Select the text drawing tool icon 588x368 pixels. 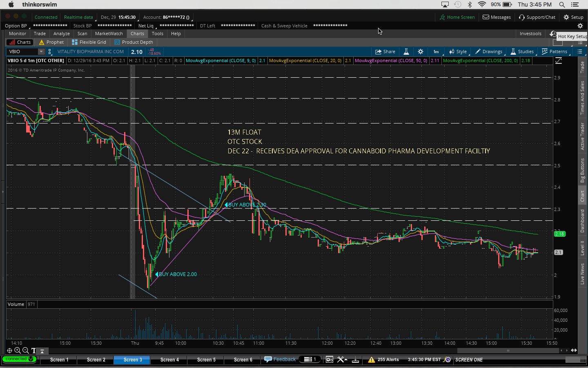point(33,351)
